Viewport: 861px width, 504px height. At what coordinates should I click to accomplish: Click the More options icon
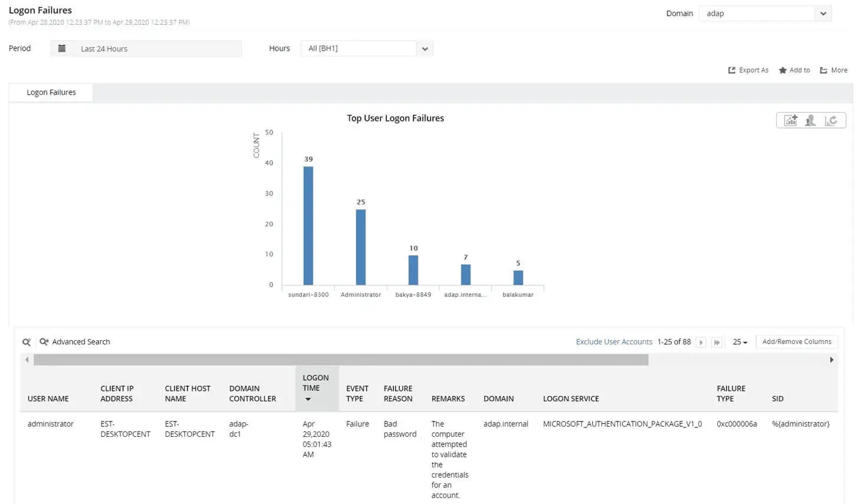pyautogui.click(x=824, y=70)
